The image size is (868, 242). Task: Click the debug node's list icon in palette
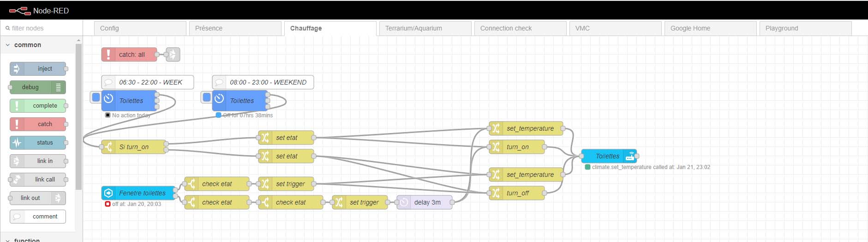(58, 87)
